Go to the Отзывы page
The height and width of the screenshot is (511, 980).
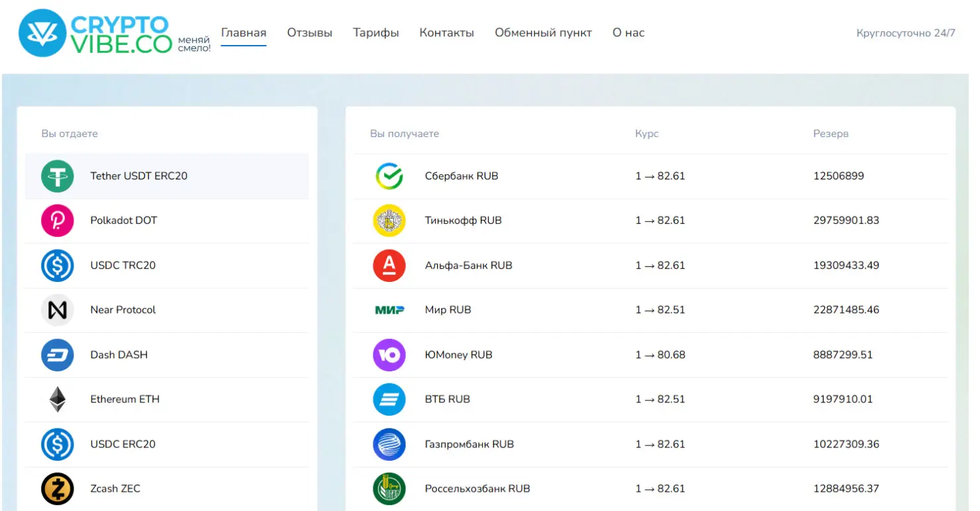[310, 33]
